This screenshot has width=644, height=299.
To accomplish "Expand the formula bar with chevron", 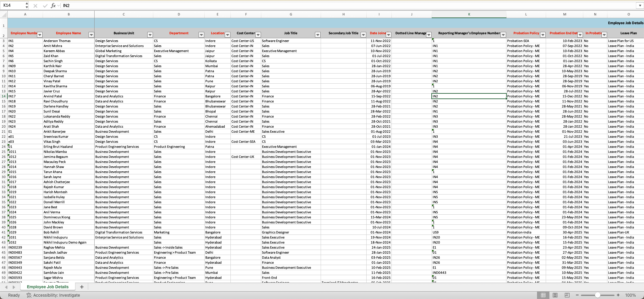I will pos(640,6).
